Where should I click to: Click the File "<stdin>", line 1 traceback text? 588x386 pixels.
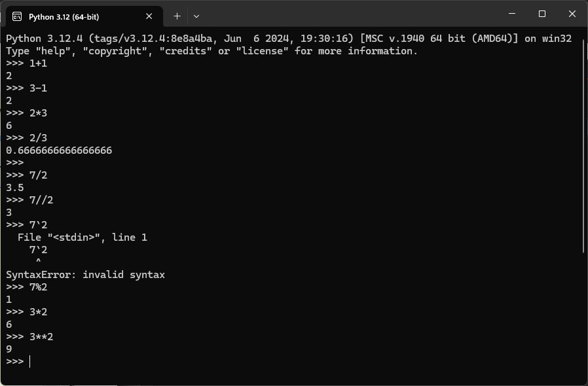pos(83,237)
